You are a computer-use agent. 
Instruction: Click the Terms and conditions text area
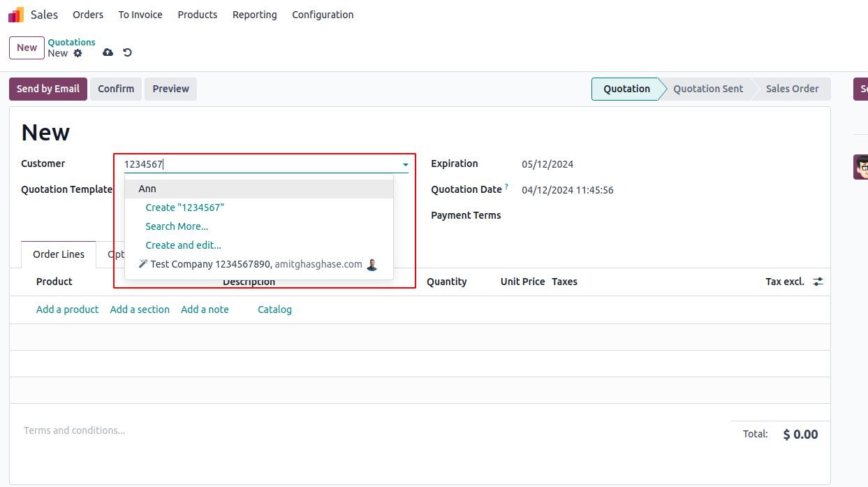pos(74,430)
